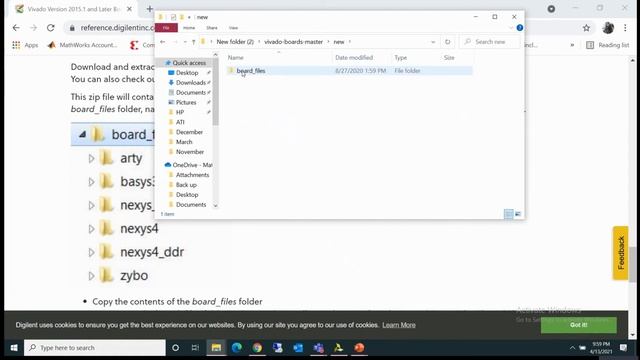Image resolution: width=640 pixels, height=360 pixels.
Task: Click Chrome back button
Action: coord(16,28)
